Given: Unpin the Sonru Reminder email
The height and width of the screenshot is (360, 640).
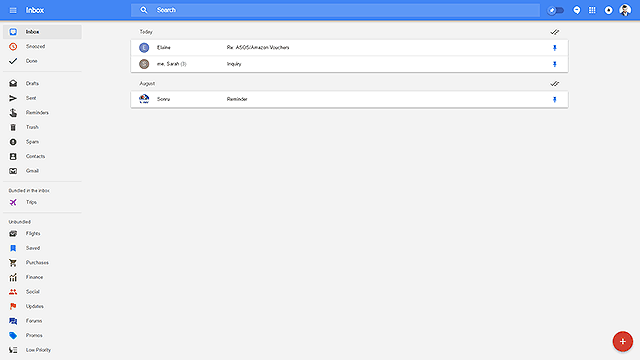Looking at the screenshot, I should [554, 99].
